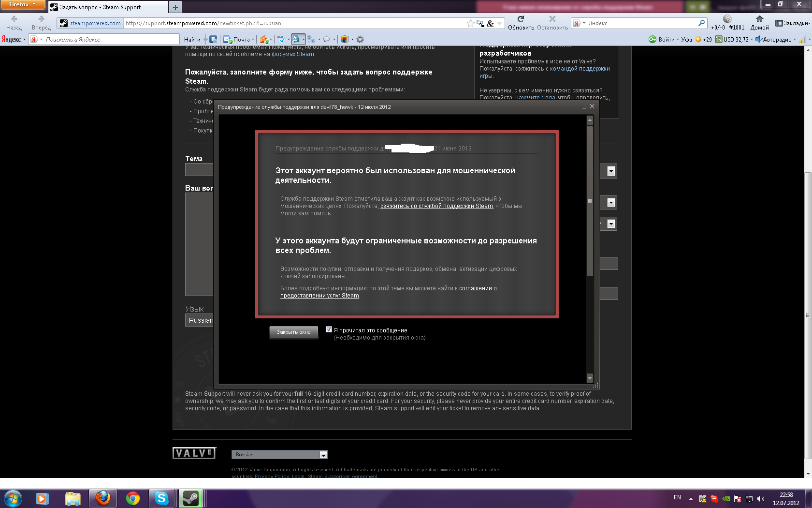This screenshot has height=508, width=812.
Task: Click the Steam site identity icon
Action: [x=63, y=23]
